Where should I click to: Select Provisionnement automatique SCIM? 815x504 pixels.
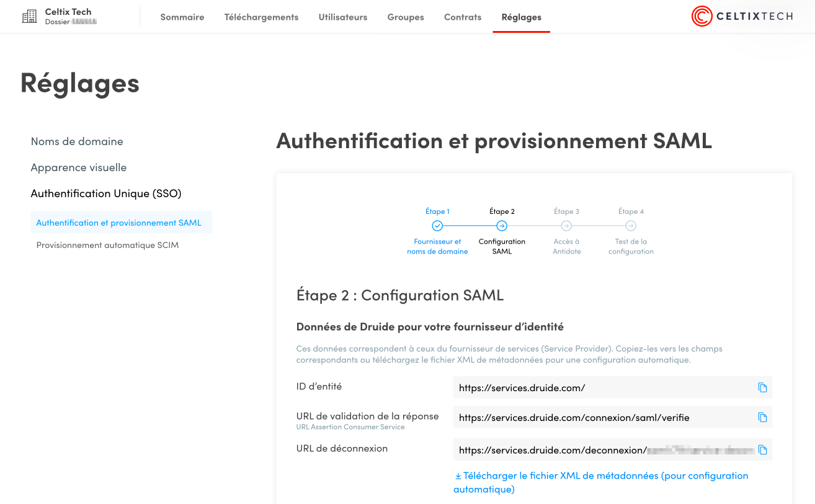(x=107, y=245)
